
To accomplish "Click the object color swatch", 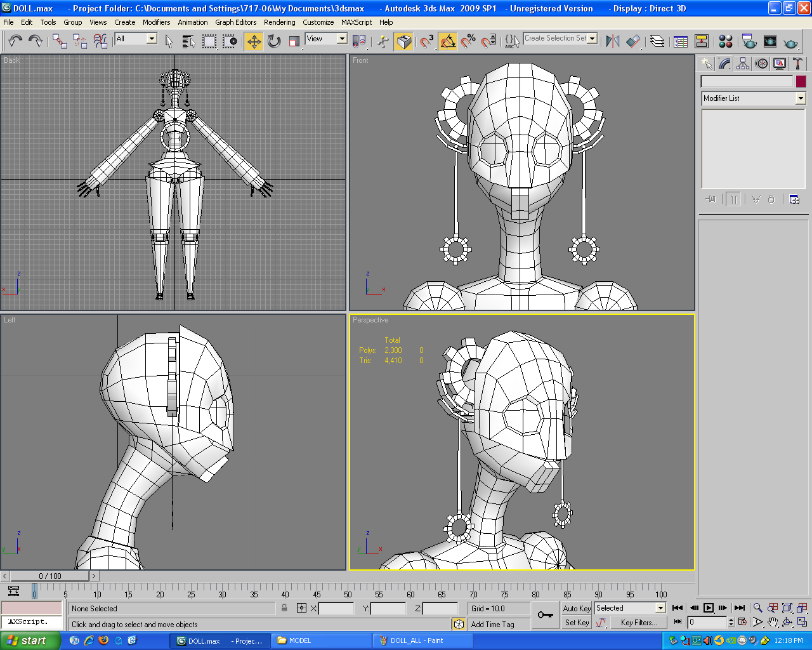I will coord(801,81).
